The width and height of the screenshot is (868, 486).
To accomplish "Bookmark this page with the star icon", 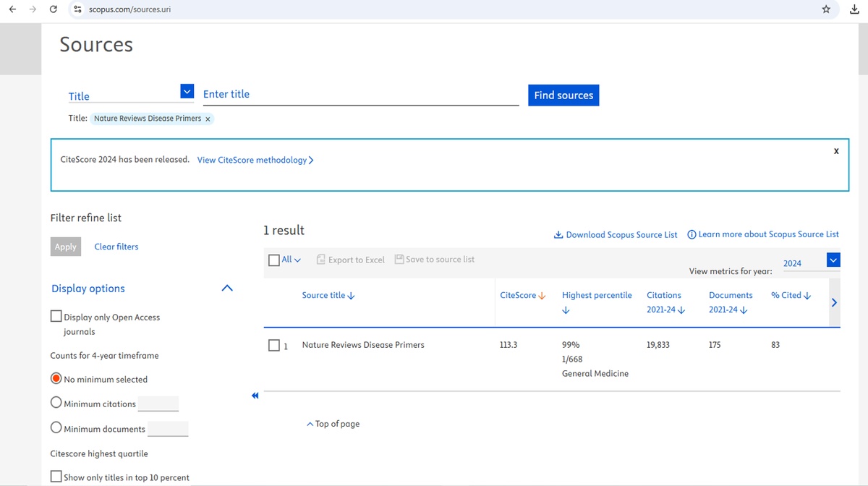I will pos(826,9).
